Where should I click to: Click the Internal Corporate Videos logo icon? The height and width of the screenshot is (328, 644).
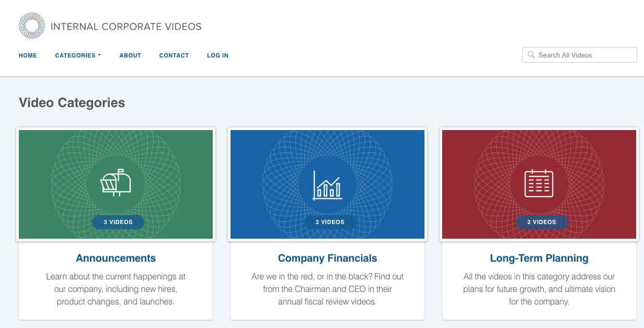[32, 24]
